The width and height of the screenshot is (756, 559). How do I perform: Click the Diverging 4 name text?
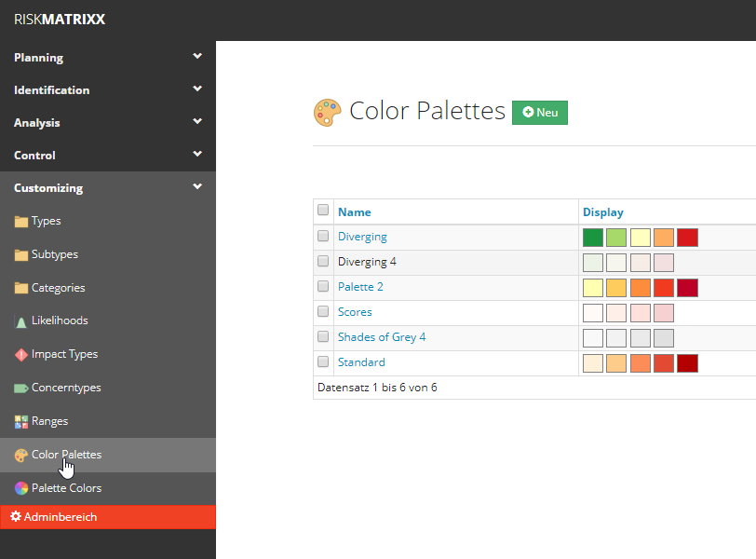[367, 262]
